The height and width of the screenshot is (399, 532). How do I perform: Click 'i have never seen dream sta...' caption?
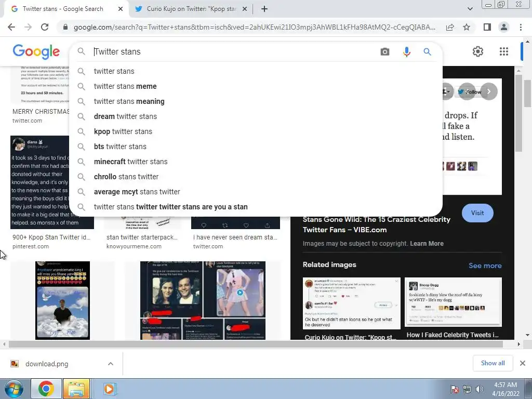pos(235,237)
